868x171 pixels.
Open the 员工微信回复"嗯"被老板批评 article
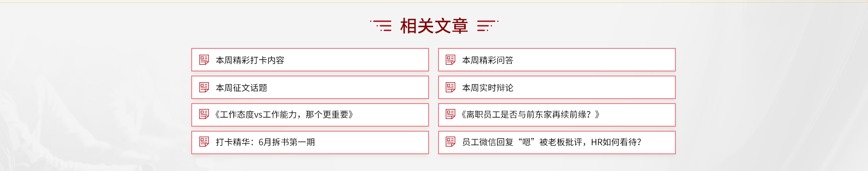(x=552, y=142)
